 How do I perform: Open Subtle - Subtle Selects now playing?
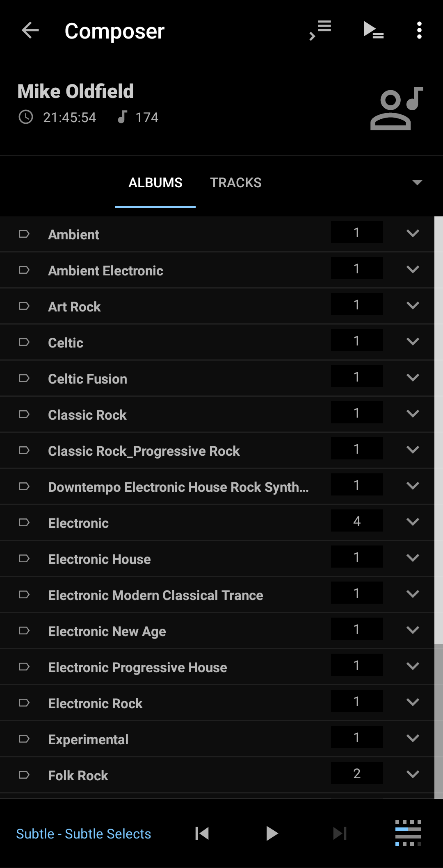(84, 834)
